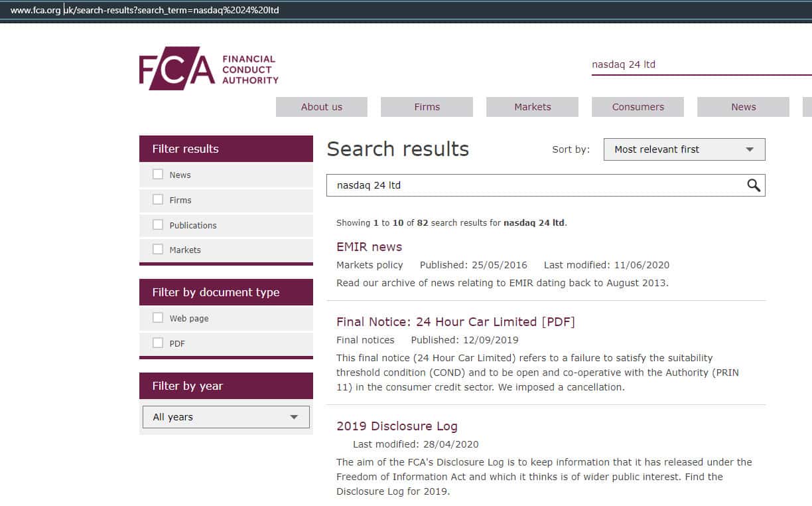Click the Sort by: label
Screen dimensions: 812x506
click(571, 149)
